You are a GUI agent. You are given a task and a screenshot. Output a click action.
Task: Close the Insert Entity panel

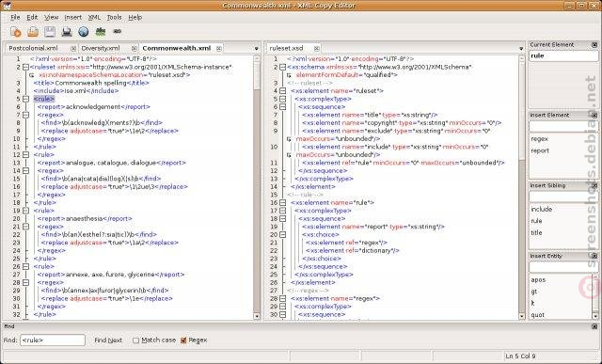click(594, 256)
